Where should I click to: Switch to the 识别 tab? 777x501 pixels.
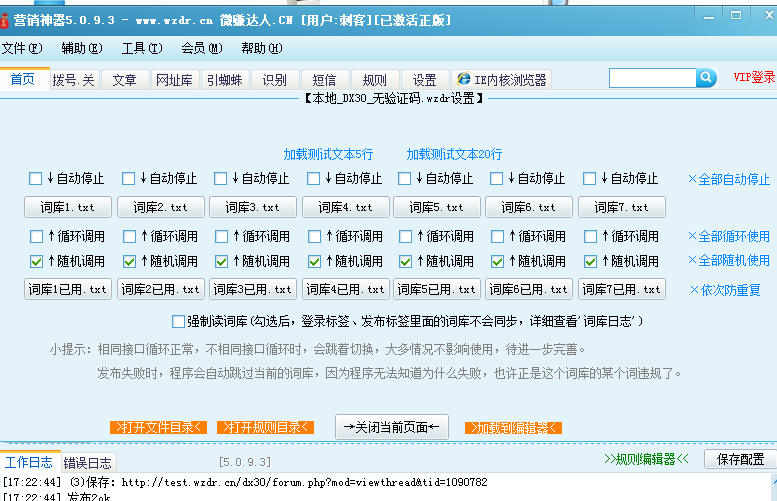[275, 80]
